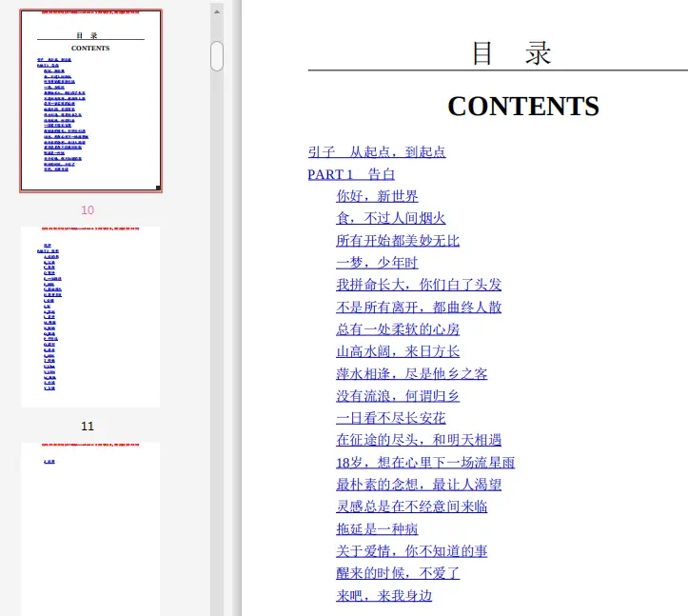The width and height of the screenshot is (688, 616).
Task: Follow the link 你好，新世界
Action: click(377, 196)
